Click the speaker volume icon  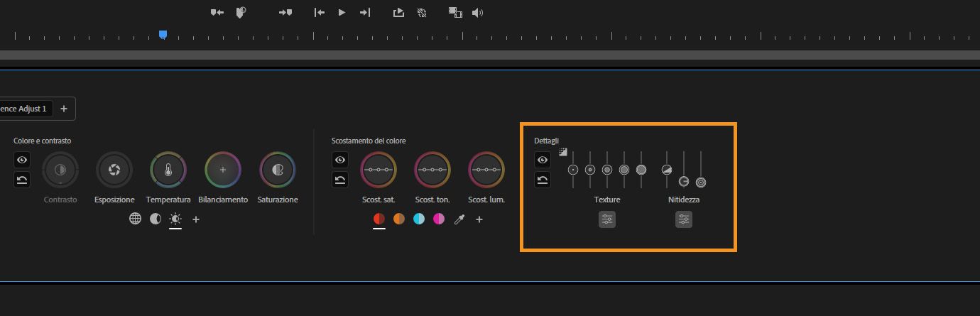(477, 13)
